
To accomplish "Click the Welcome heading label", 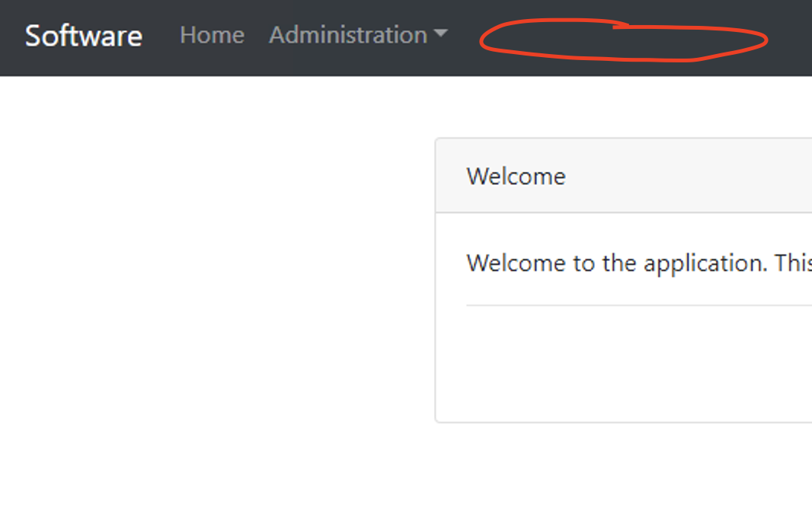I will [516, 176].
